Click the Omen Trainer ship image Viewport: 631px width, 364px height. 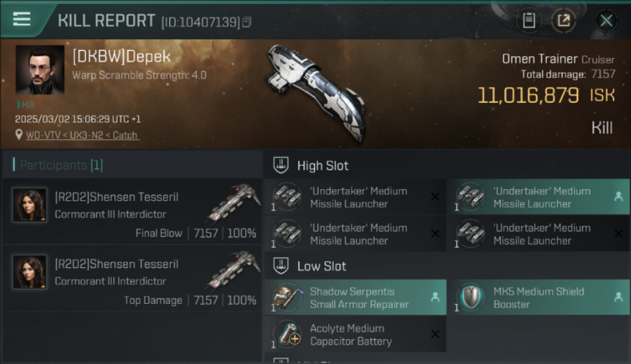pyautogui.click(x=315, y=92)
